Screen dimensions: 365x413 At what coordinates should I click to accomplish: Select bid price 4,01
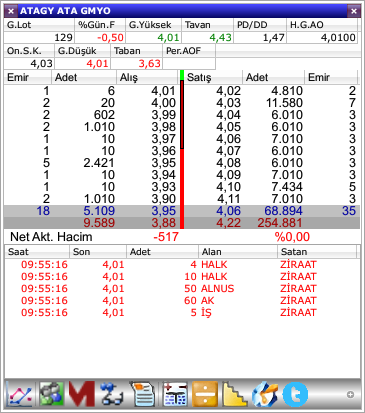click(x=163, y=91)
